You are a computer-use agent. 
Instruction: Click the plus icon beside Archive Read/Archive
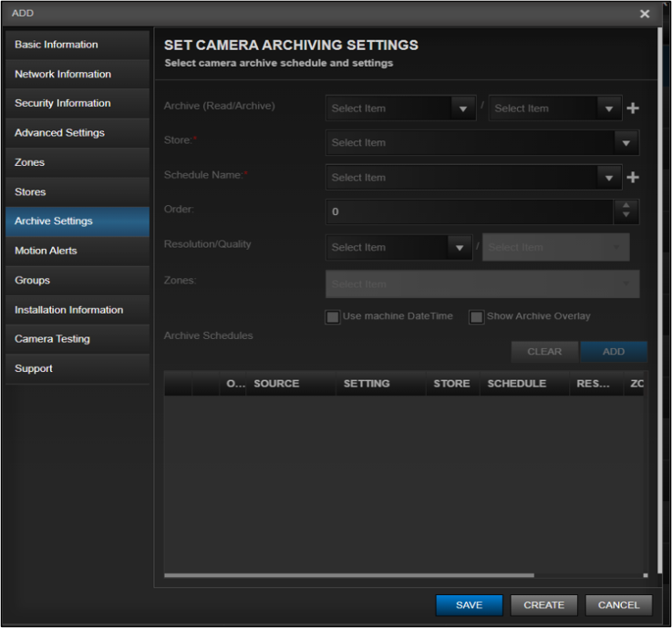click(633, 108)
